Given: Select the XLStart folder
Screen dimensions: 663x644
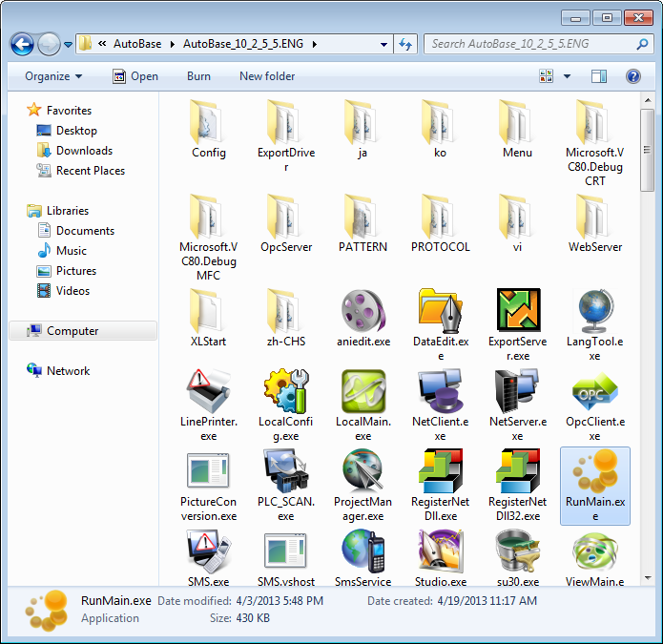Looking at the screenshot, I should [209, 318].
